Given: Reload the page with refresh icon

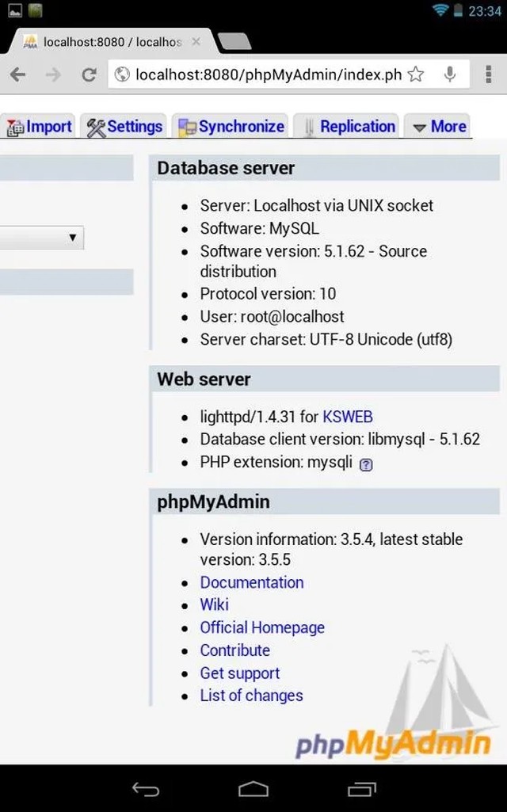Looking at the screenshot, I should click(x=89, y=75).
